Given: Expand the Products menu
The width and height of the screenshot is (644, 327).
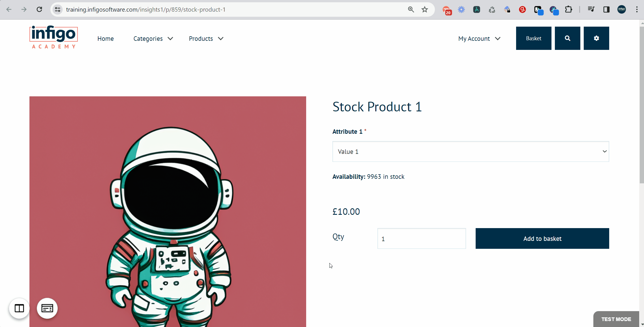Looking at the screenshot, I should click(x=206, y=39).
